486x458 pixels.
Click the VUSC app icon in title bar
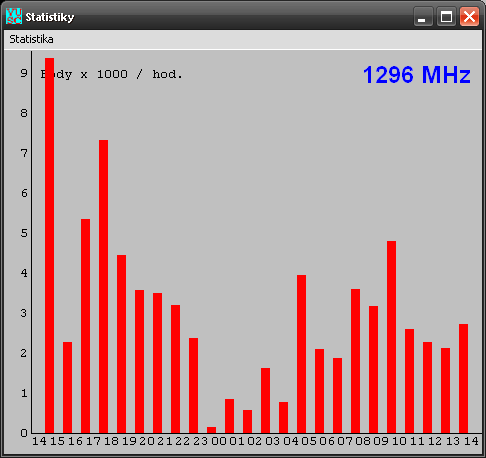[14, 16]
